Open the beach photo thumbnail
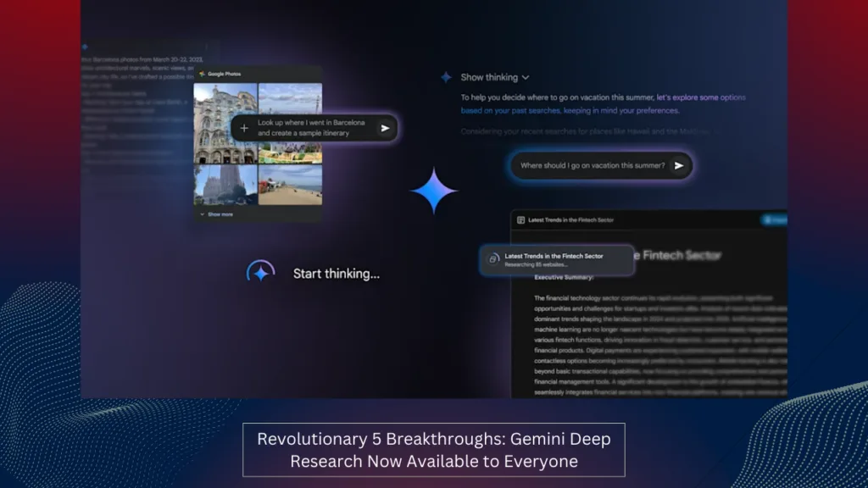This screenshot has height=488, width=868. (x=290, y=185)
